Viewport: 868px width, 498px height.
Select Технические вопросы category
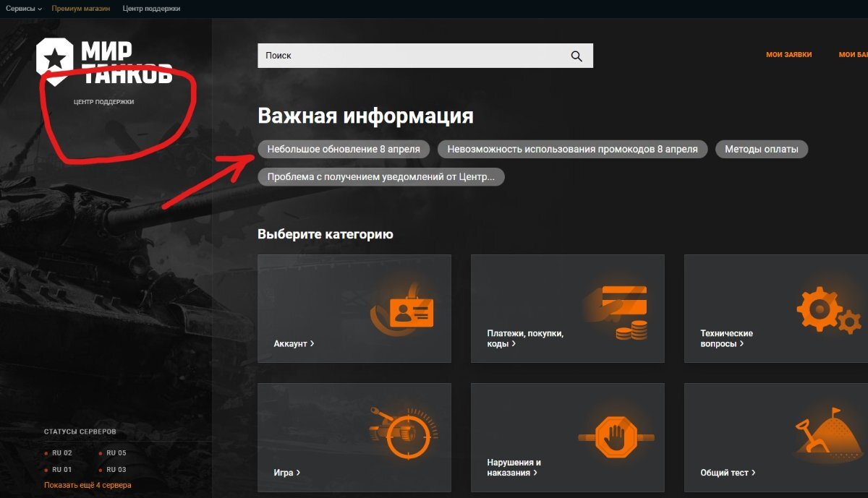coord(726,338)
